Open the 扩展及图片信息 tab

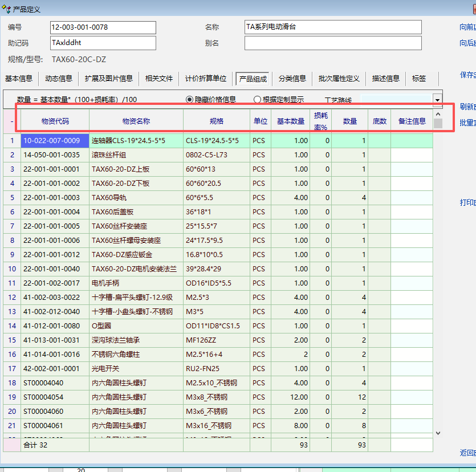pos(108,79)
